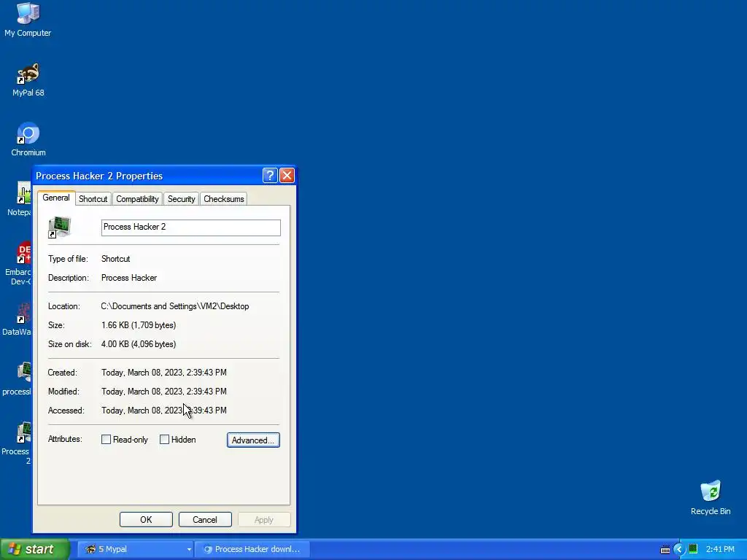Image resolution: width=747 pixels, height=560 pixels.
Task: Click the Size on disk value 4.00 KB
Action: point(139,344)
